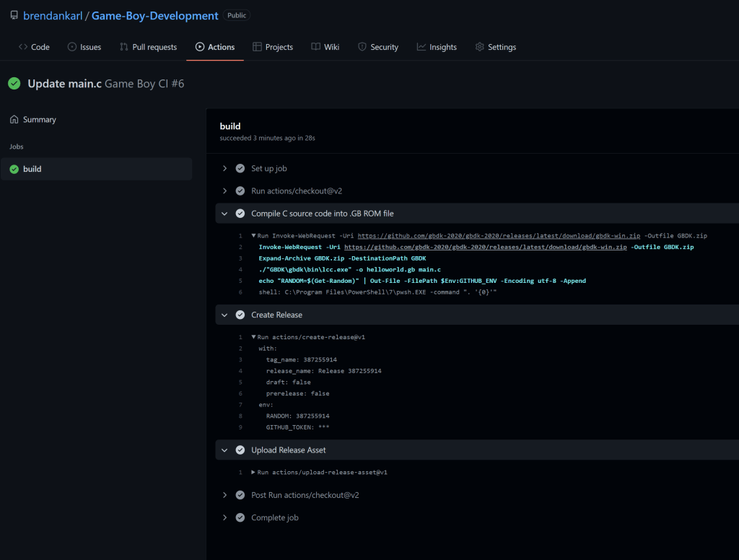Collapse the Create Release step
The height and width of the screenshot is (560, 739).
[225, 315]
